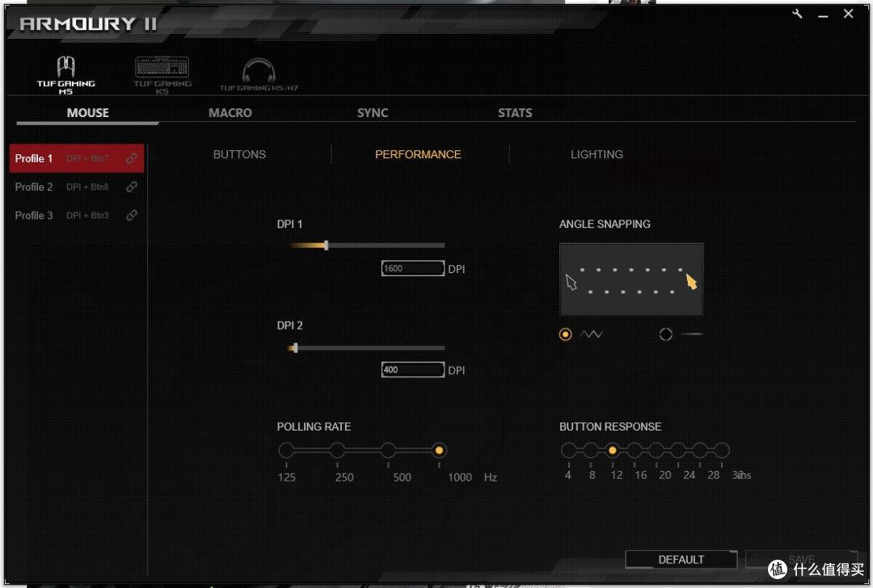The height and width of the screenshot is (588, 873).
Task: Switch to the MOUSE tab
Action: 87,113
